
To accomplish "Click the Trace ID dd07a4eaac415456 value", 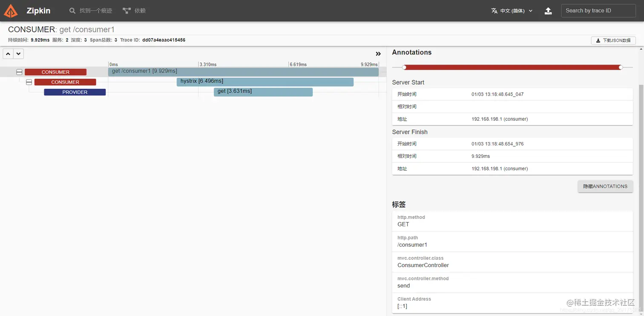I will click(164, 40).
